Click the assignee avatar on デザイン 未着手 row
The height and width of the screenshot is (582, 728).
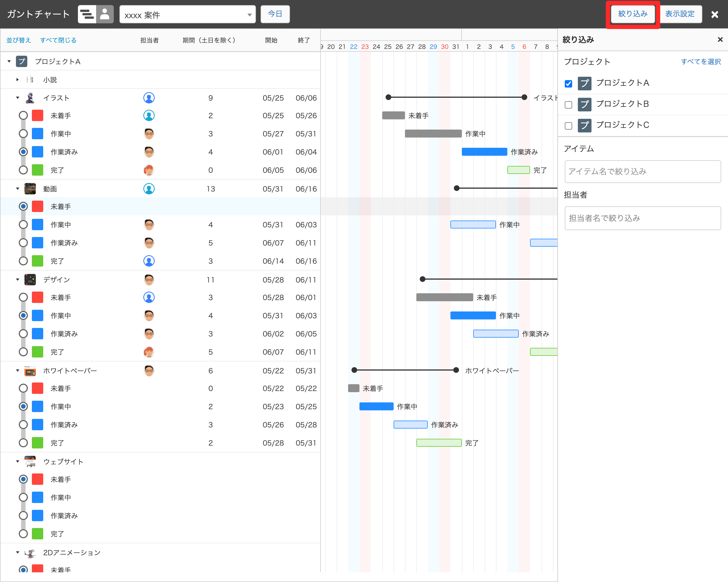coord(149,297)
